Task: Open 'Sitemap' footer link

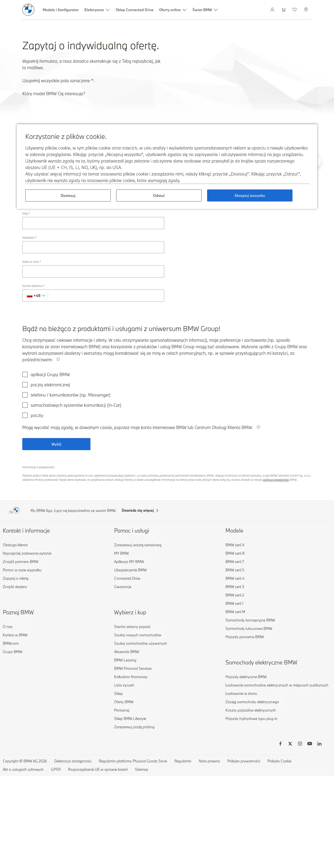Action: (x=141, y=769)
